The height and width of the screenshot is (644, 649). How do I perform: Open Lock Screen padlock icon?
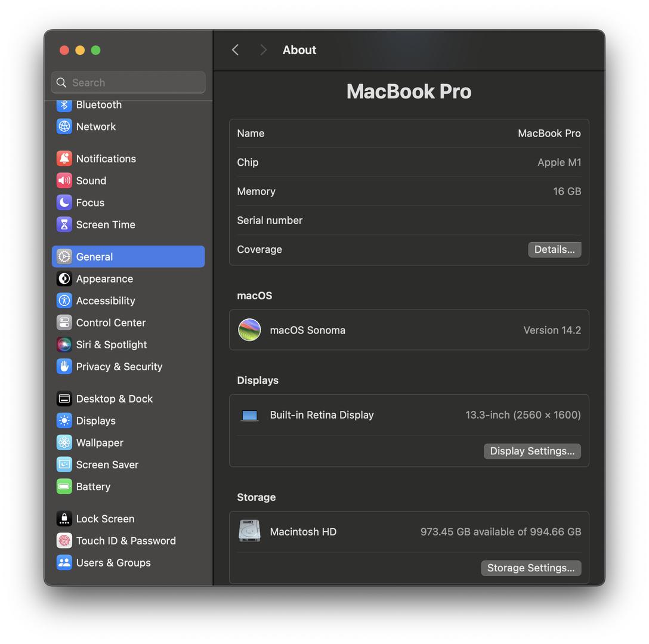tap(64, 519)
